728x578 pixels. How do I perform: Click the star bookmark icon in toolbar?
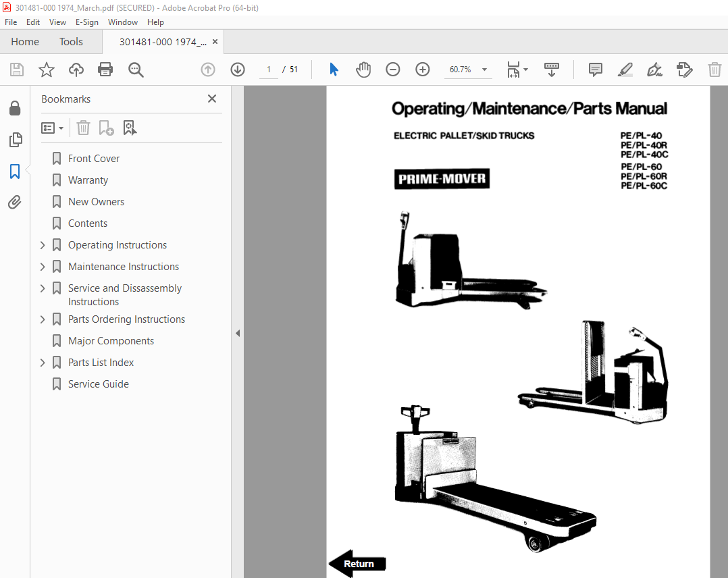pyautogui.click(x=47, y=70)
